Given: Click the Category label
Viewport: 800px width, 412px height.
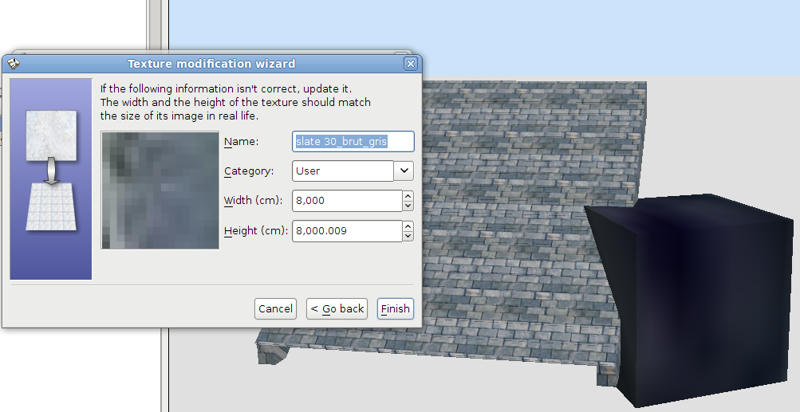Looking at the screenshot, I should [248, 171].
